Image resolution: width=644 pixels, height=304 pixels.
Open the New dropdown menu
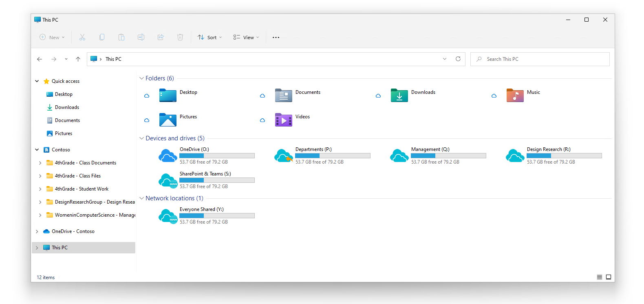tap(52, 37)
